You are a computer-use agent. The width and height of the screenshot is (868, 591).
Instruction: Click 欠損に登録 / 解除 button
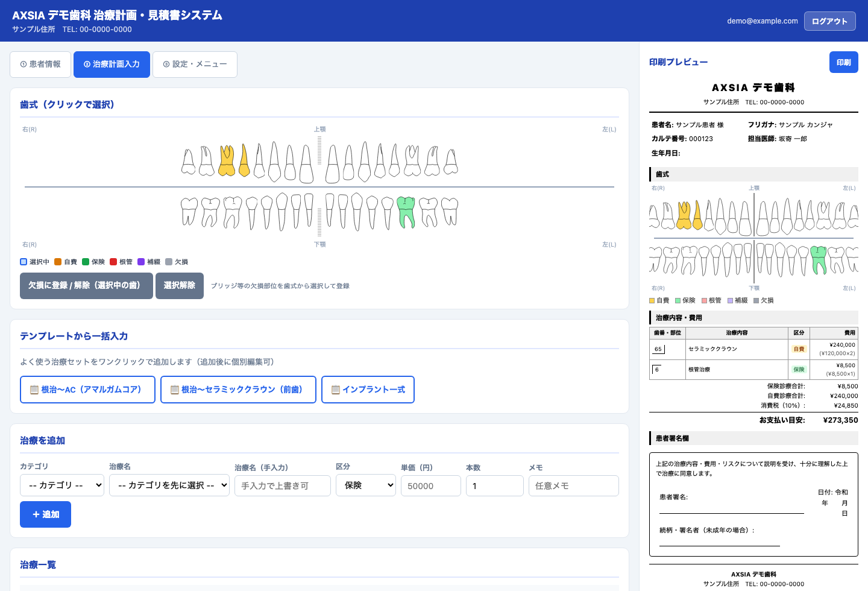pos(86,286)
